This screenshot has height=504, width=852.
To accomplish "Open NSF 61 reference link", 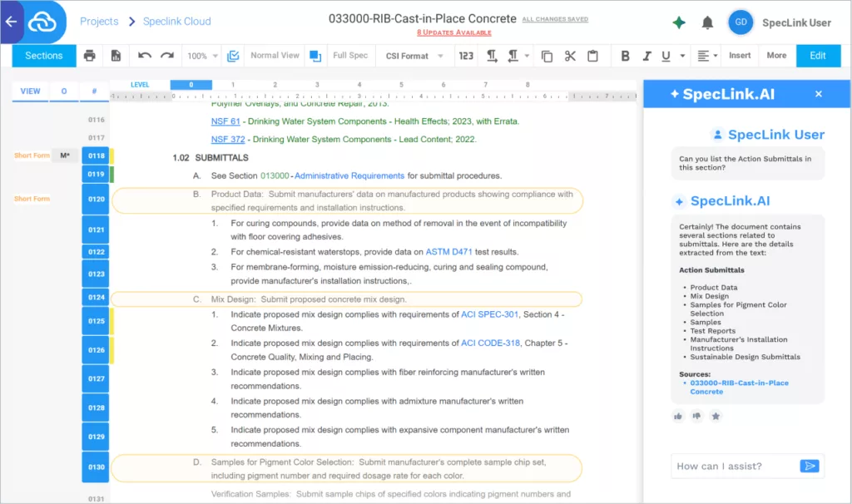I will coord(225,121).
